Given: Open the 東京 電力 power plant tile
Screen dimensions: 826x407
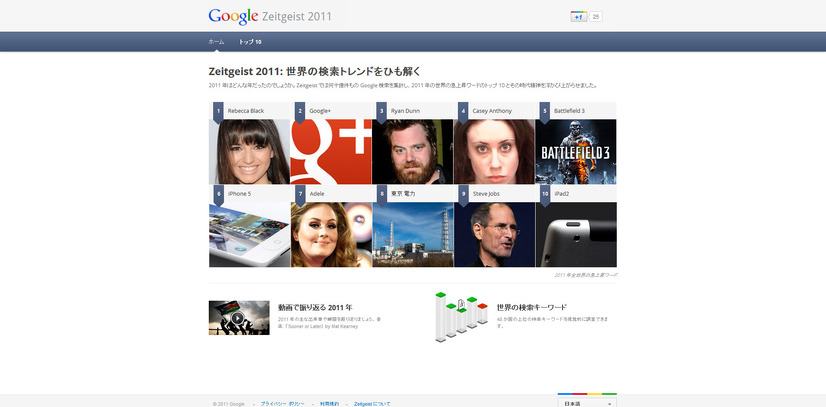Looking at the screenshot, I should [413, 235].
